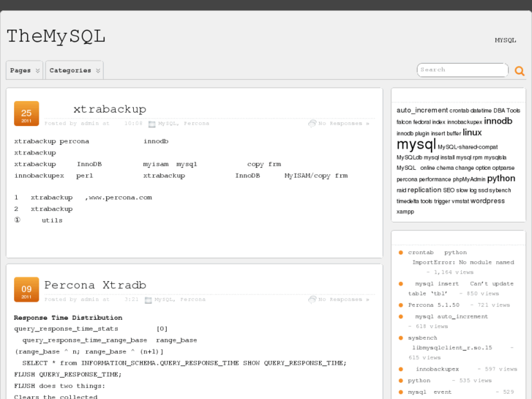532x399 pixels.
Task: Click the orange date badge 25 2011
Action: click(x=26, y=113)
